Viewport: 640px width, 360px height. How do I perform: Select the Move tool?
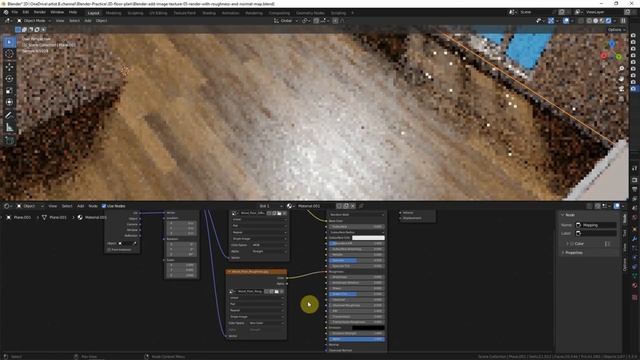9,67
